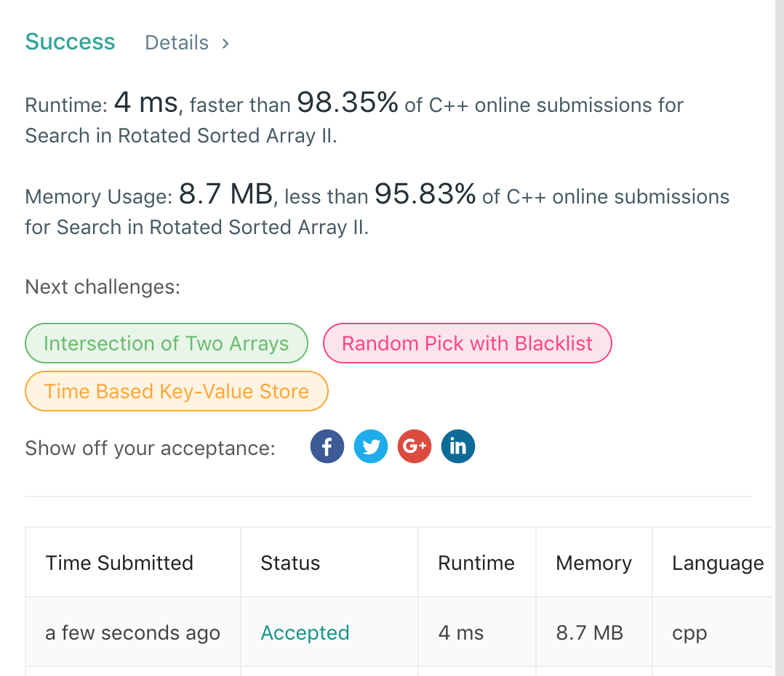Click the 'a few seconds ago' cell

click(132, 633)
